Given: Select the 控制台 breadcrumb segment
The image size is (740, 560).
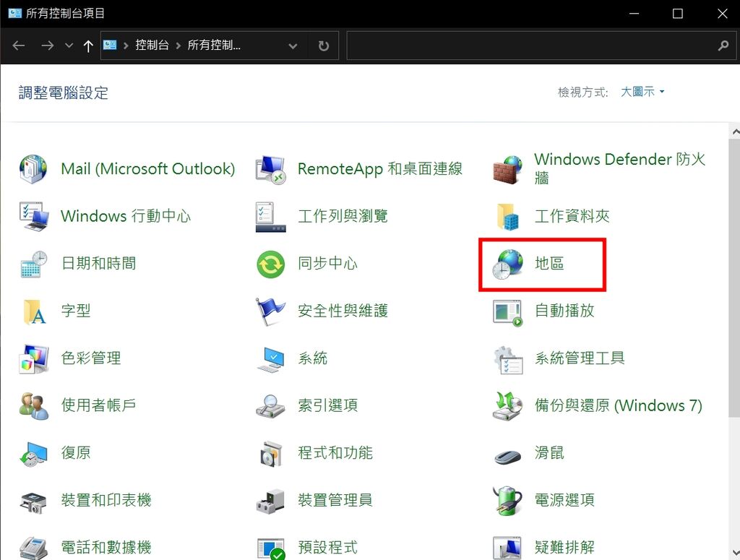Looking at the screenshot, I should (152, 46).
